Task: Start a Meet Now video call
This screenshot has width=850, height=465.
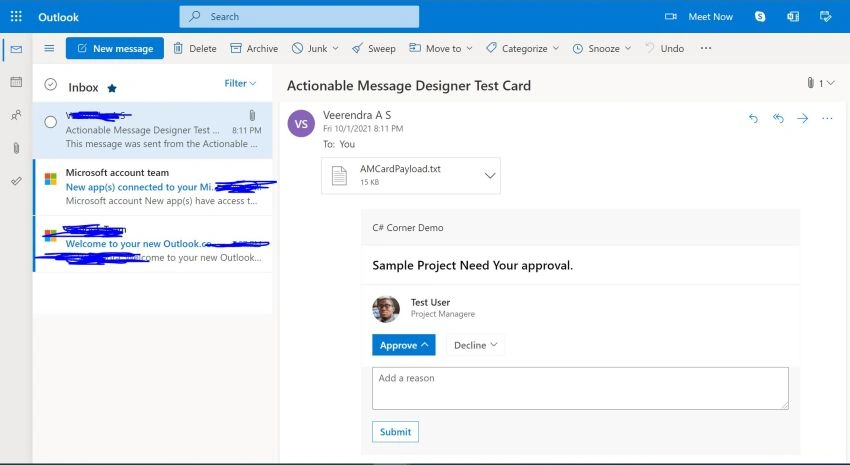Action: pyautogui.click(x=699, y=17)
